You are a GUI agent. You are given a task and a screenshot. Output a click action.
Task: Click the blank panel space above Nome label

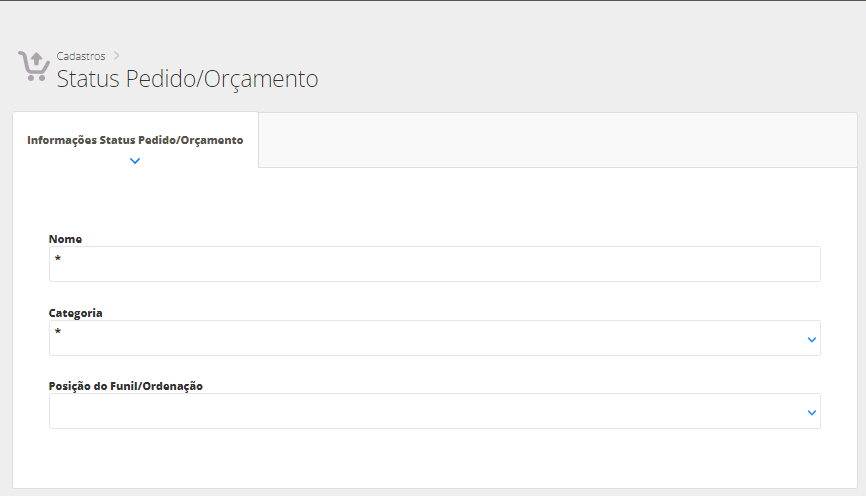pyautogui.click(x=434, y=200)
